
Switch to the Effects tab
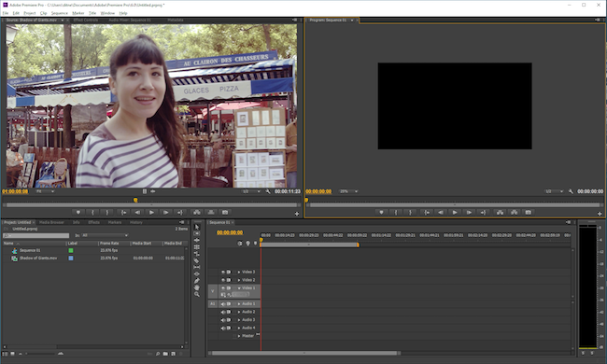pos(93,222)
